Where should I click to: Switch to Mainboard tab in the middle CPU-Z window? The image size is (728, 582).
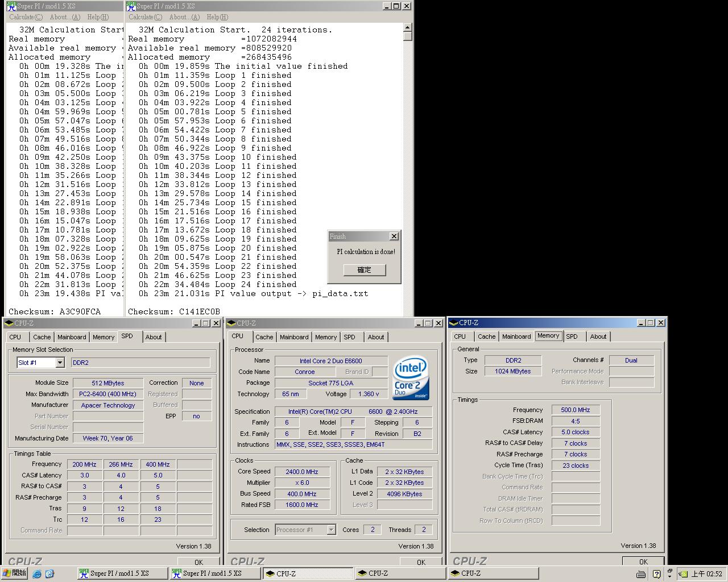click(x=294, y=337)
